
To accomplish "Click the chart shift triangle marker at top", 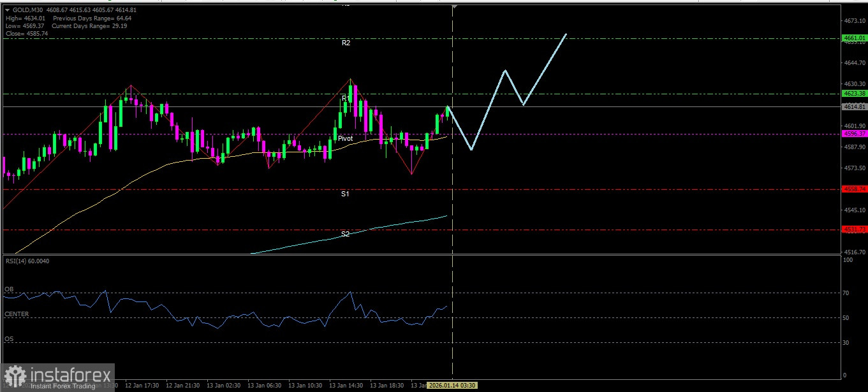I will click(x=454, y=6).
